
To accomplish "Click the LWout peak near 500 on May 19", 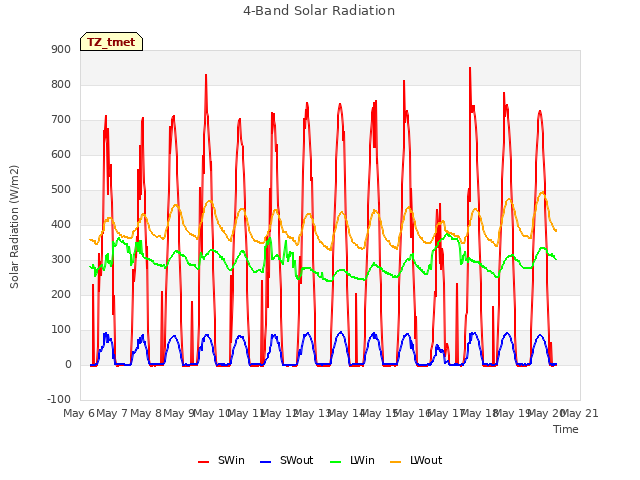I will (542, 192).
